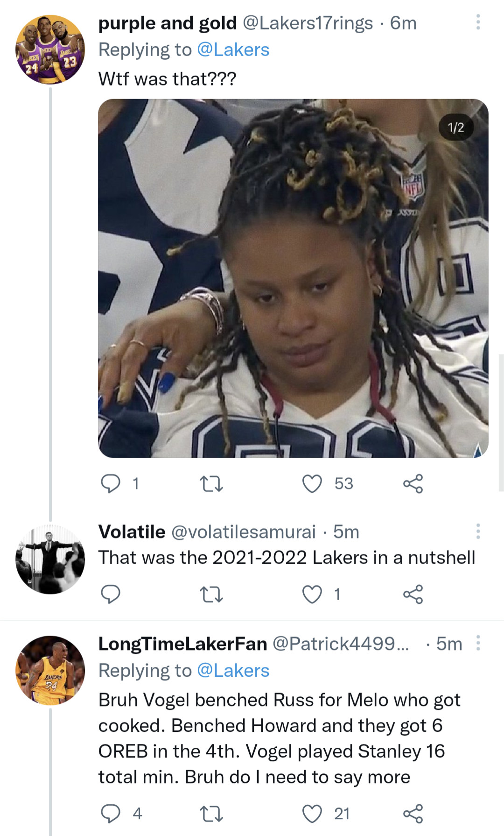504x836 pixels.
Task: Open more options on LongTimeLakerFan's tweet
Action: click(478, 644)
